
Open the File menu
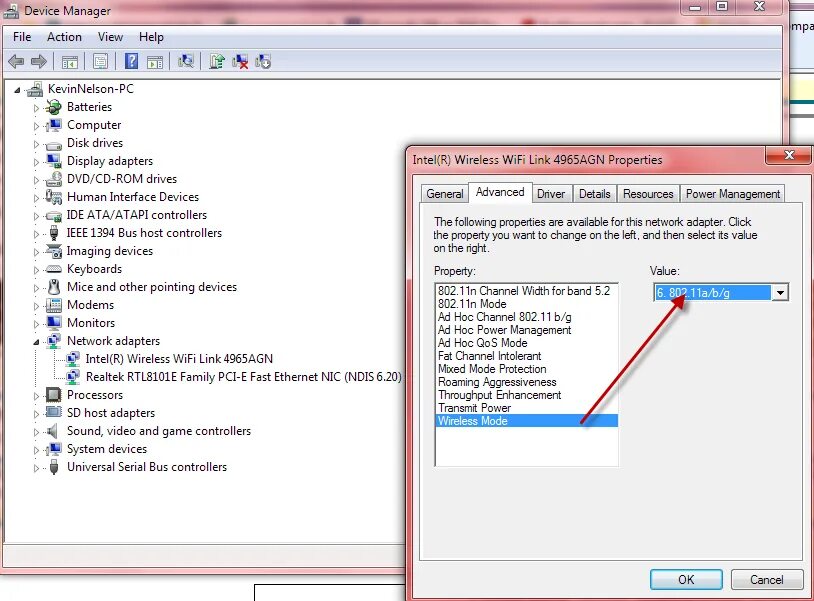pyautogui.click(x=22, y=37)
